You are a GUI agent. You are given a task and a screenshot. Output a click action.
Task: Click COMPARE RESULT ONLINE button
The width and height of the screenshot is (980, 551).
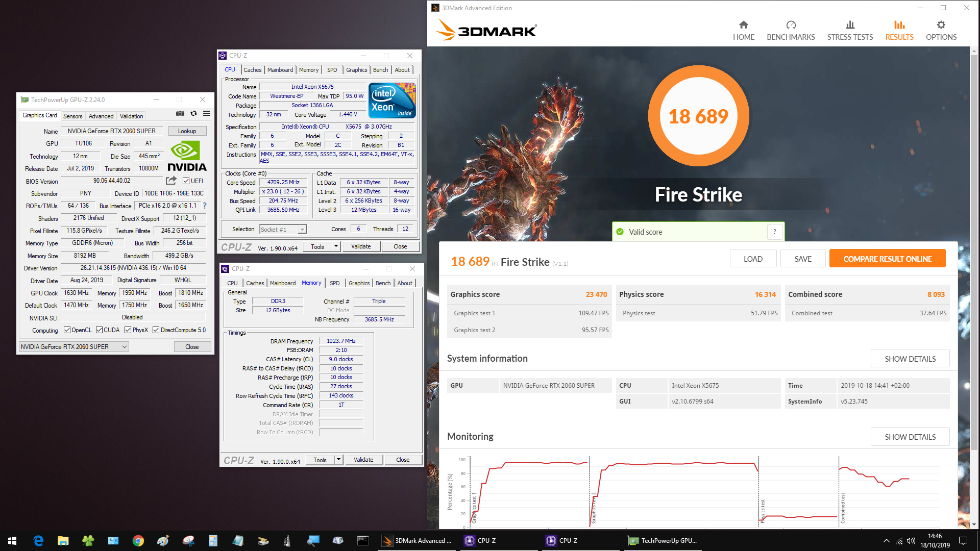point(887,259)
